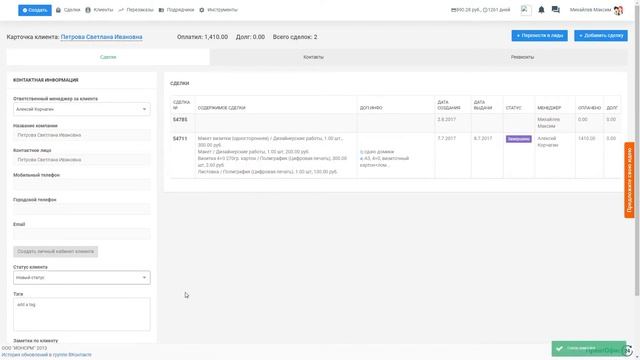
Task: Click the Оплатил 1,410.00 summary text
Action: pyautogui.click(x=202, y=37)
